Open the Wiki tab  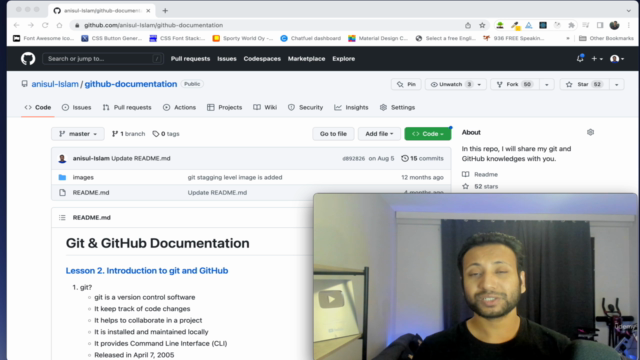tap(265, 107)
